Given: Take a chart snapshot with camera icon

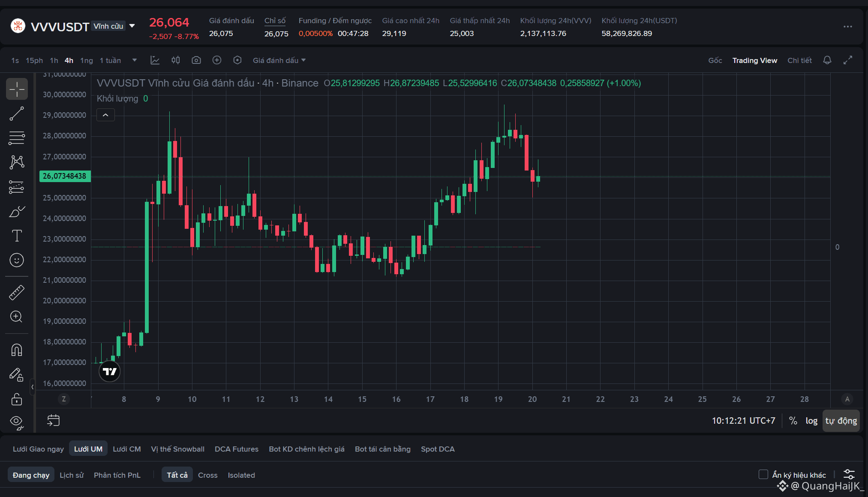Looking at the screenshot, I should [196, 60].
